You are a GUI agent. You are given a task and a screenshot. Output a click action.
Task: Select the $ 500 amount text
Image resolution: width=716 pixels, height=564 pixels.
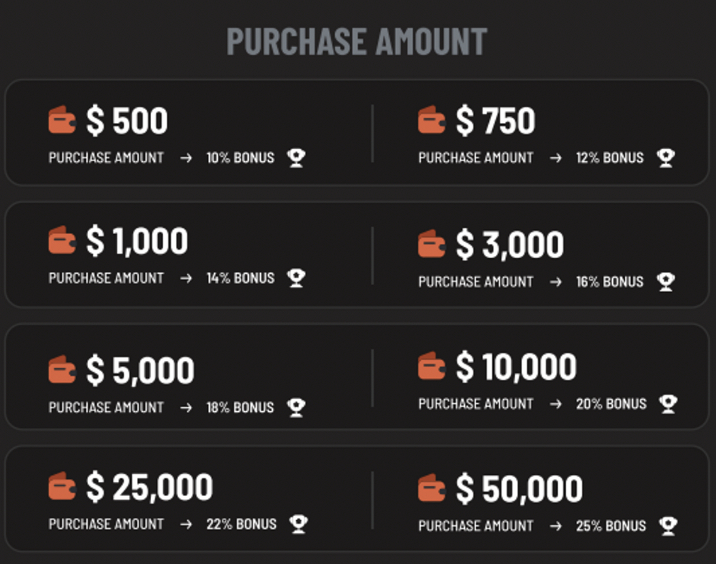tap(127, 121)
